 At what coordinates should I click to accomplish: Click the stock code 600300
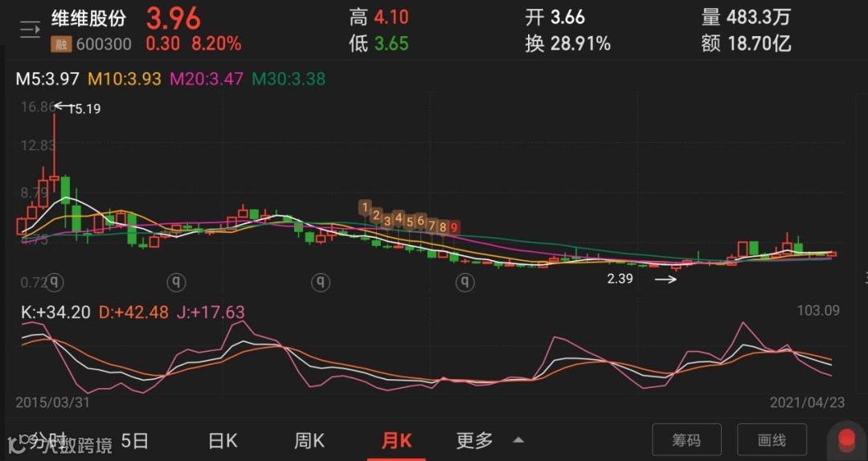coord(104,44)
